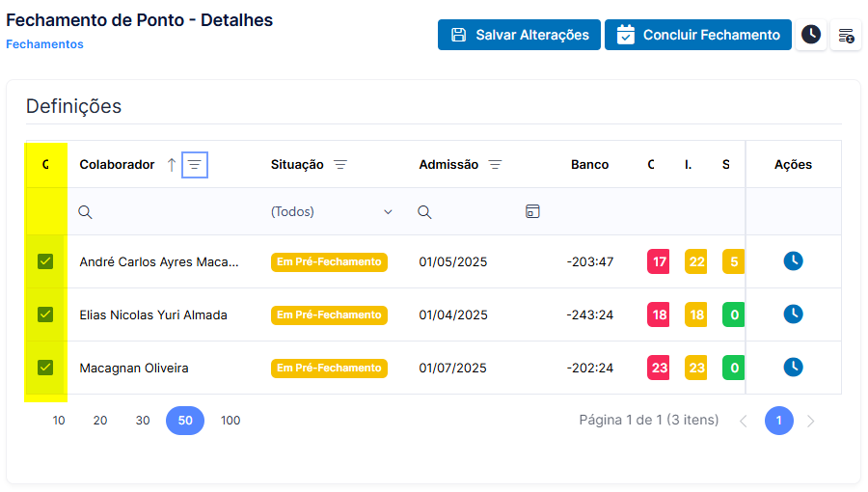
Task: Click Em Pré-Fechamento badge for André Carlos
Action: pyautogui.click(x=329, y=261)
